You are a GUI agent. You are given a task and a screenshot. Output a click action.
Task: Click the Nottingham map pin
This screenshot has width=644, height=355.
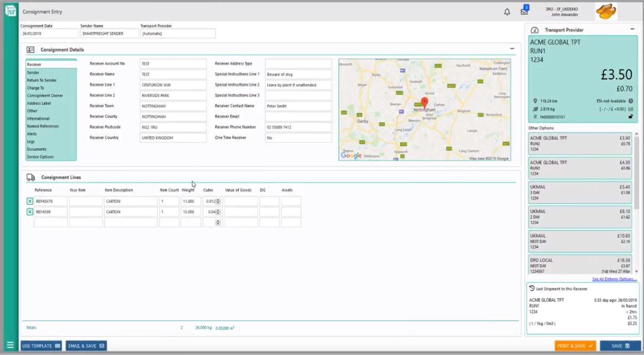425,102
